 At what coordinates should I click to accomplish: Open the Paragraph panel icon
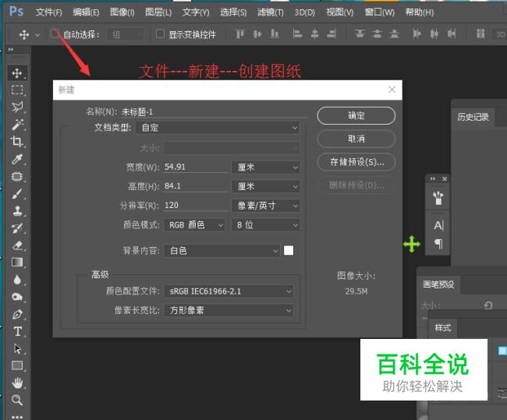pyautogui.click(x=438, y=243)
